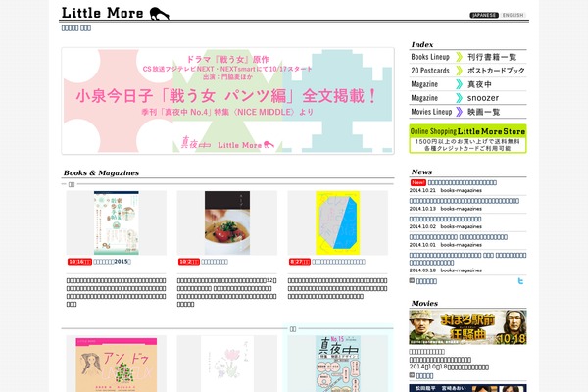Screen dimensions: 588x392
Task: Open the Books Lineup index link
Action: pos(467,57)
